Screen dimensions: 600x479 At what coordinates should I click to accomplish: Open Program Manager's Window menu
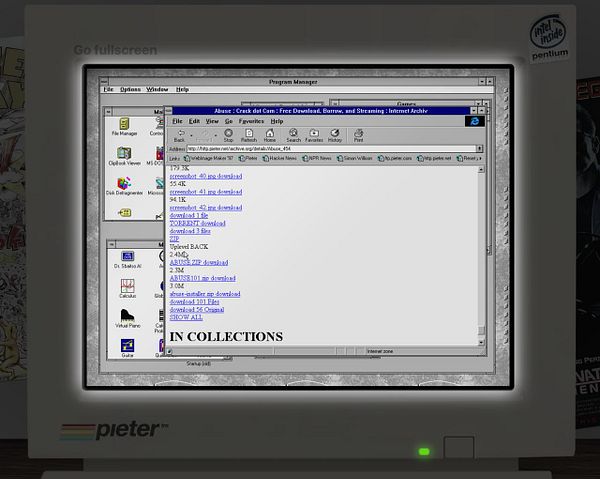coord(157,90)
